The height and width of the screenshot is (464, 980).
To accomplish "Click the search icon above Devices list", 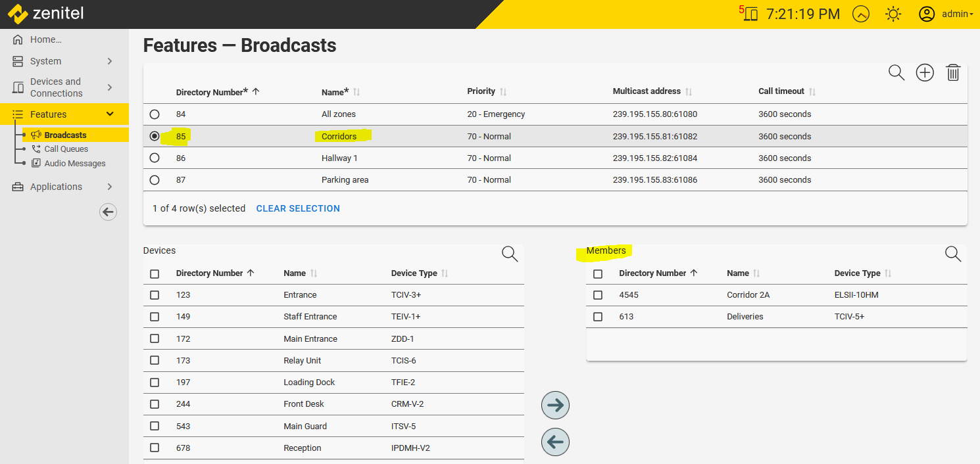I will click(x=510, y=254).
